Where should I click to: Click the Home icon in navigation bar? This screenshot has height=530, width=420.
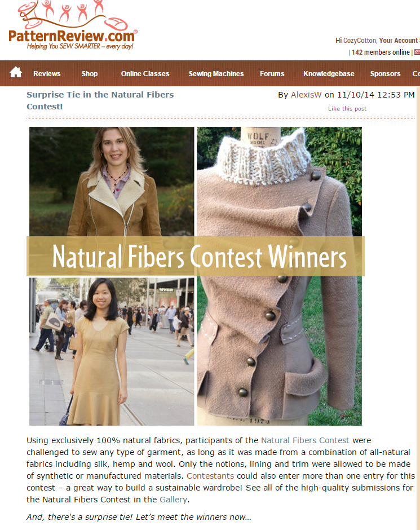[x=16, y=72]
